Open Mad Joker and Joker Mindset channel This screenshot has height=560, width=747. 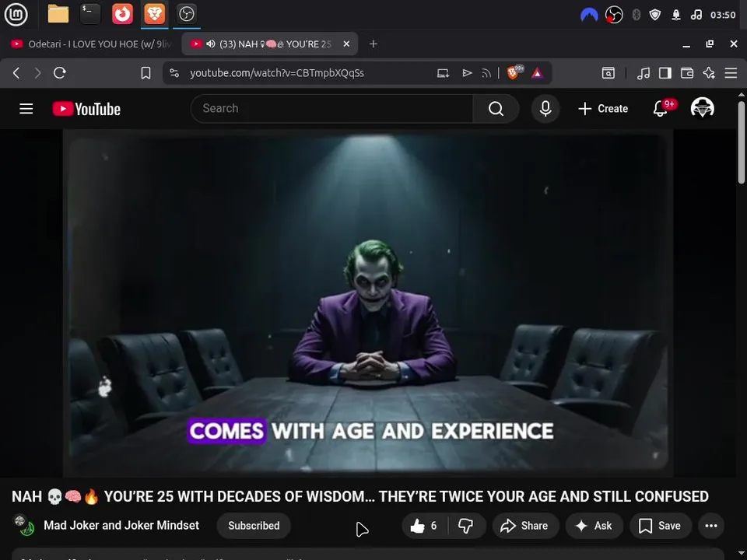point(121,525)
